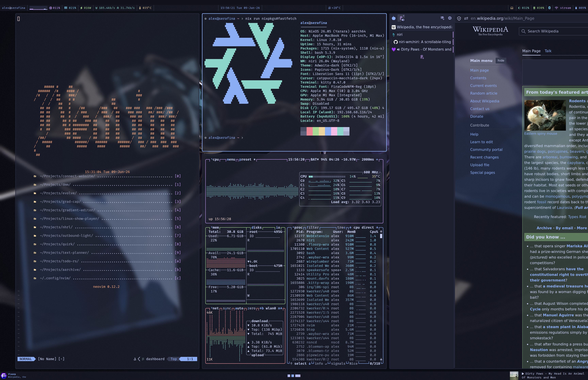Open Wikipedia Talk tab
The width and height of the screenshot is (588, 380).
click(548, 51)
